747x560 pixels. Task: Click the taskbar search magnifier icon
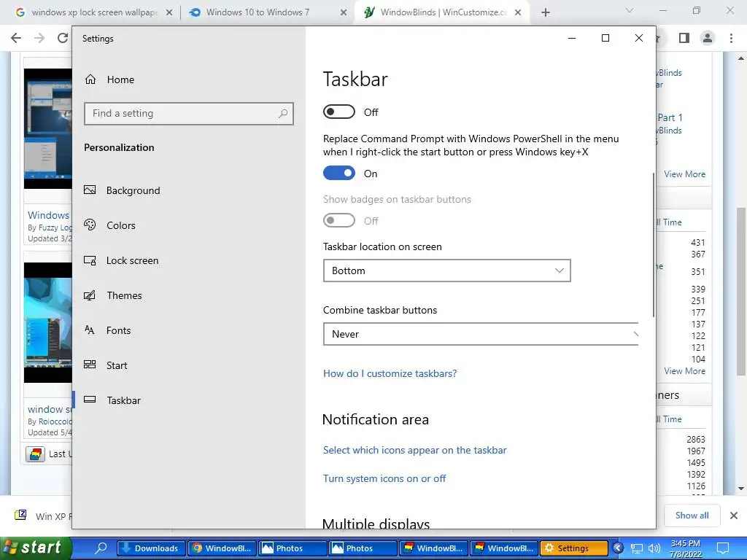coord(101,548)
